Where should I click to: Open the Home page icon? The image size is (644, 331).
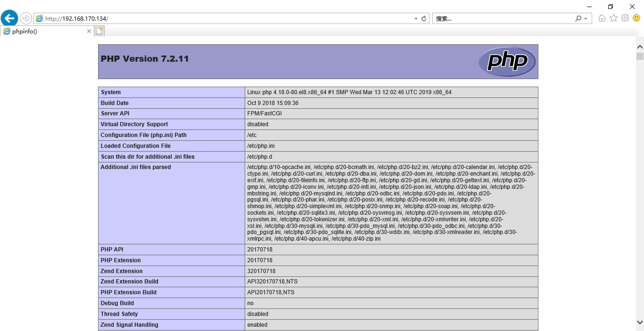(602, 18)
